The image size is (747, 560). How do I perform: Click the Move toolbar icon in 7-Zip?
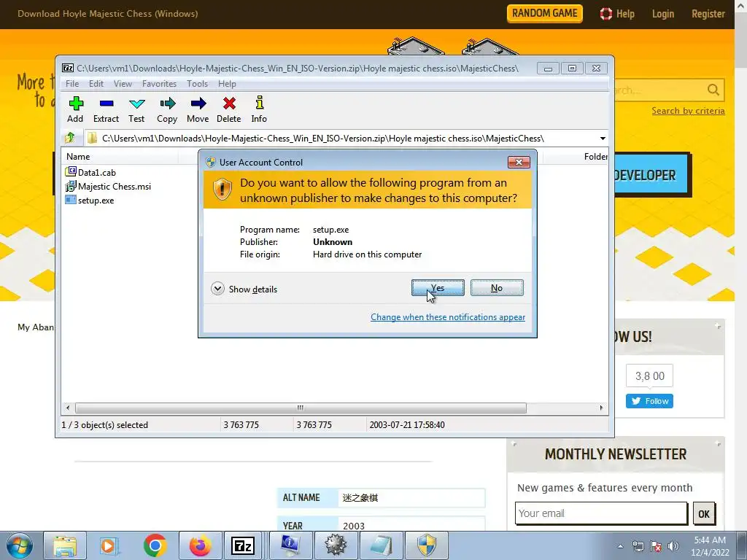[x=198, y=109]
